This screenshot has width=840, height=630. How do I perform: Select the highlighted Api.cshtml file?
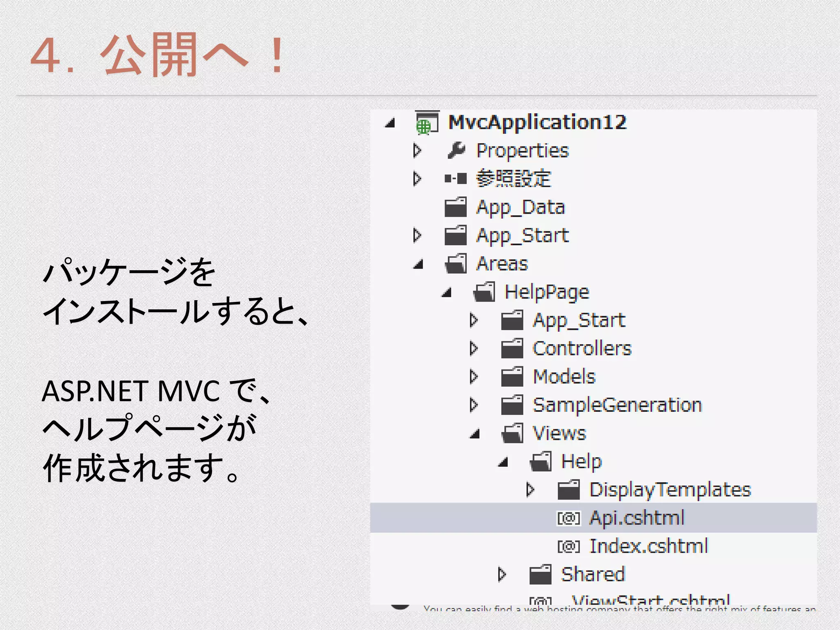coord(593,518)
